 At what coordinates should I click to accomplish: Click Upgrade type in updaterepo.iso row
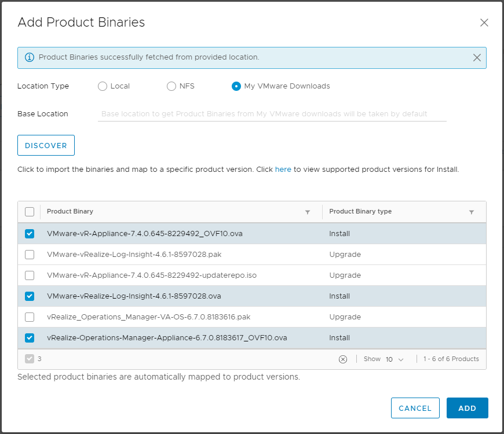click(345, 275)
